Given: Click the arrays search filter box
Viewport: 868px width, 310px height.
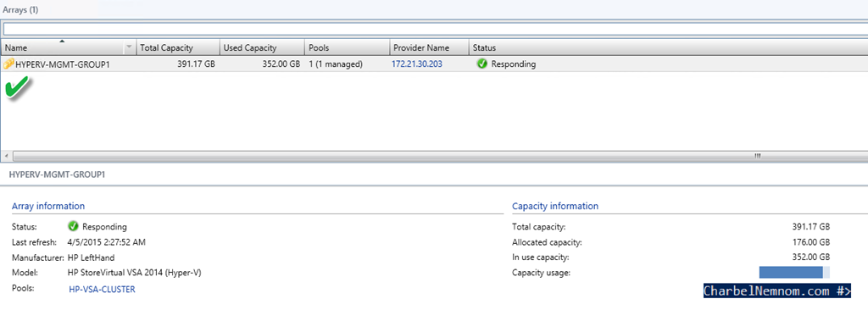Looking at the screenshot, I should [435, 28].
